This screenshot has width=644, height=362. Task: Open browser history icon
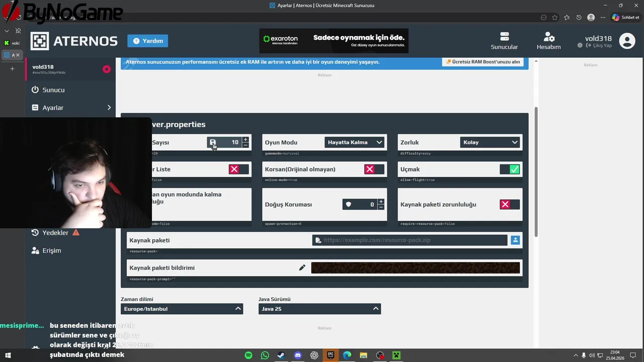coord(579,18)
